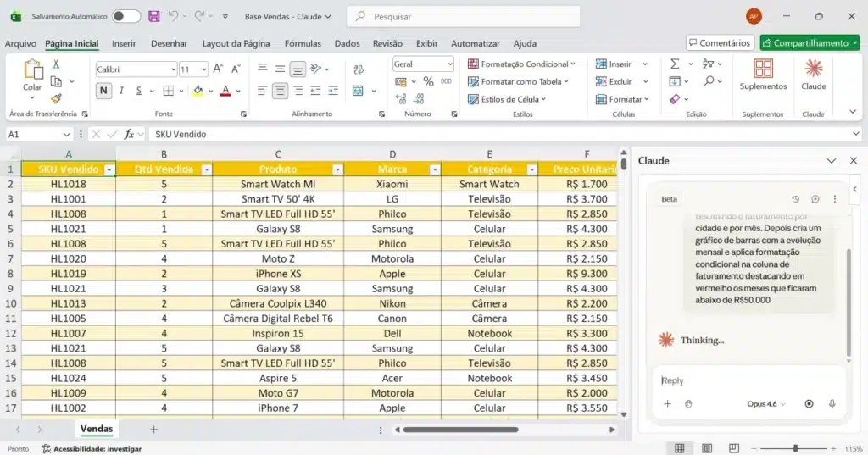The height and width of the screenshot is (455, 868).
Task: Apply fill color bucket icon
Action: tap(198, 91)
